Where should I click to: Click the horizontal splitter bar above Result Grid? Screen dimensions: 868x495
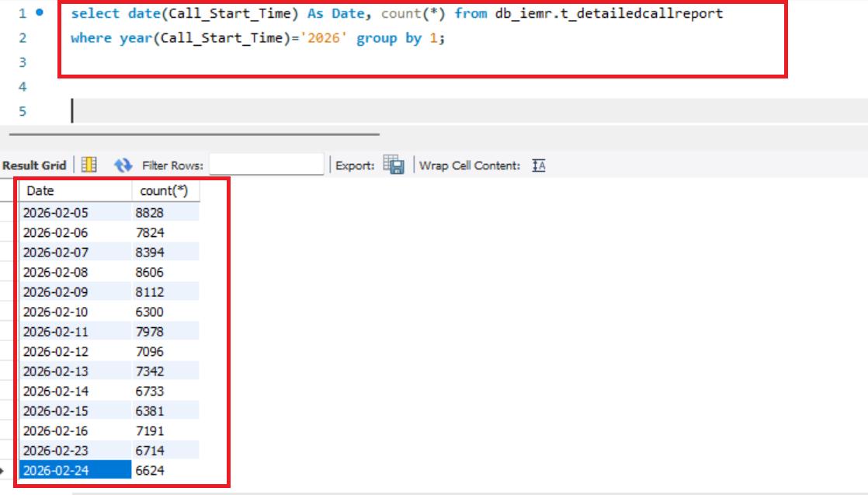tap(194, 134)
